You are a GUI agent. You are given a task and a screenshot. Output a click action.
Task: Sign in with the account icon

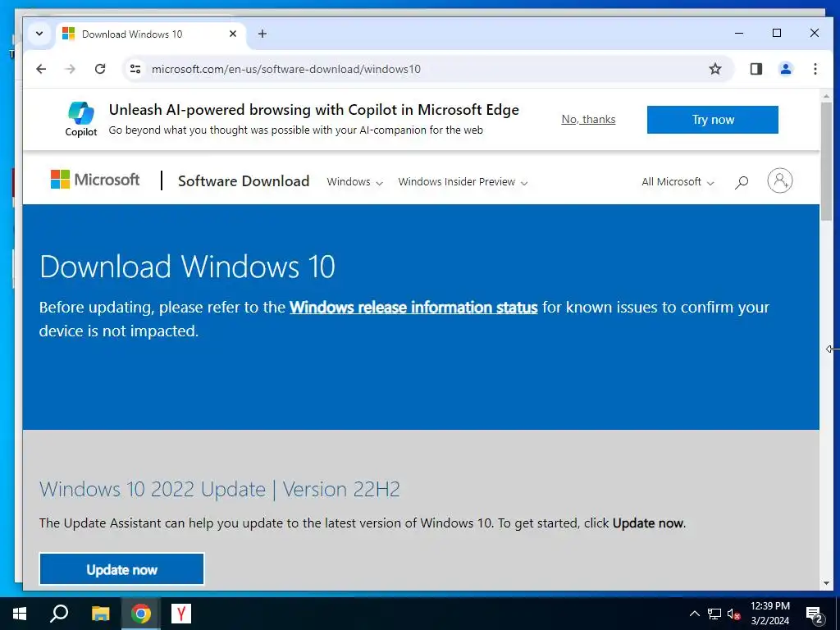779,180
